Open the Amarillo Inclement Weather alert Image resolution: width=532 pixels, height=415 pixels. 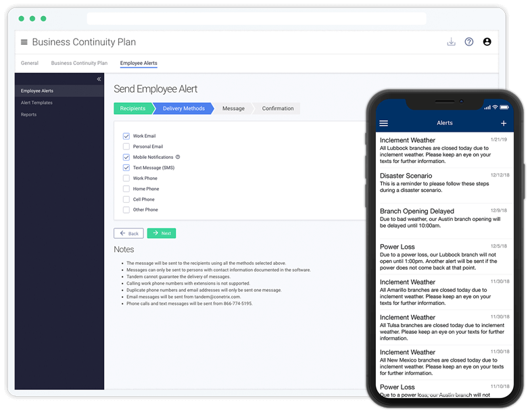(445, 292)
